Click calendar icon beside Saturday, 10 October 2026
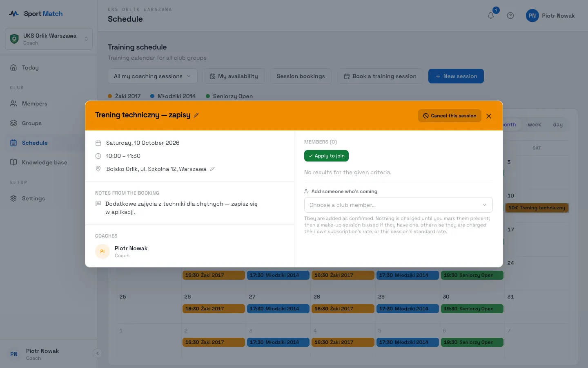Image resolution: width=588 pixels, height=368 pixels. 98,143
